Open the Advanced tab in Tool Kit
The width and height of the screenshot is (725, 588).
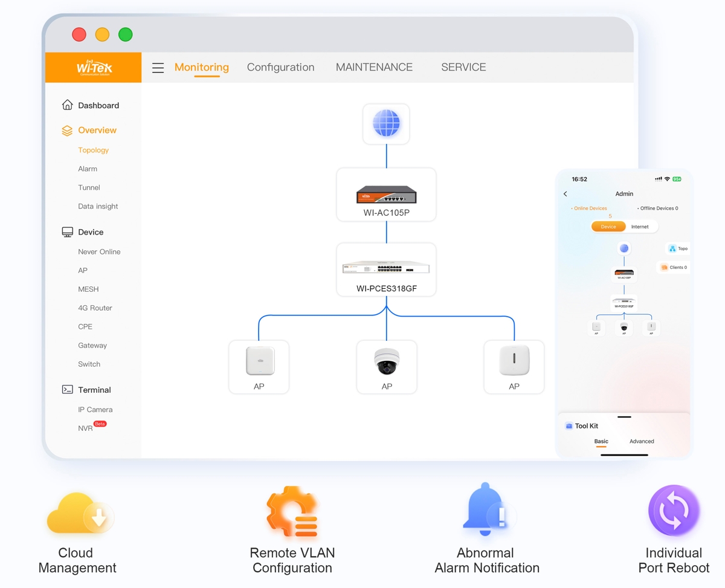[x=642, y=441]
